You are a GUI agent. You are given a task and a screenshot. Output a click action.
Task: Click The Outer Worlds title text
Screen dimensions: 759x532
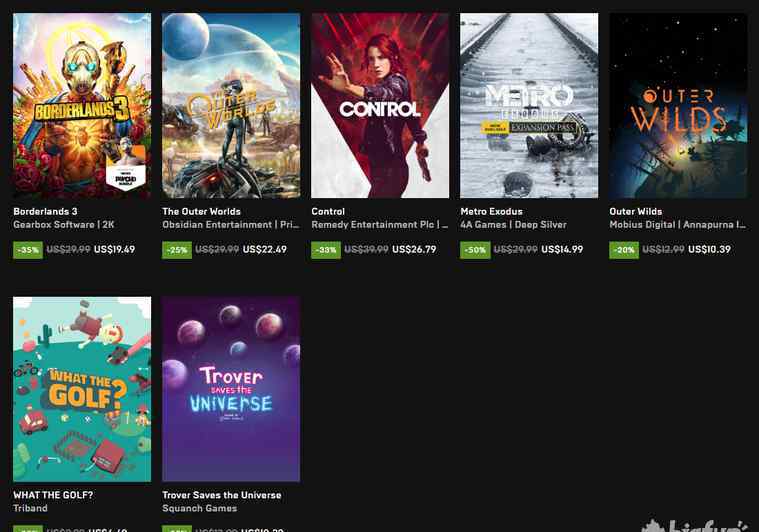[201, 212]
